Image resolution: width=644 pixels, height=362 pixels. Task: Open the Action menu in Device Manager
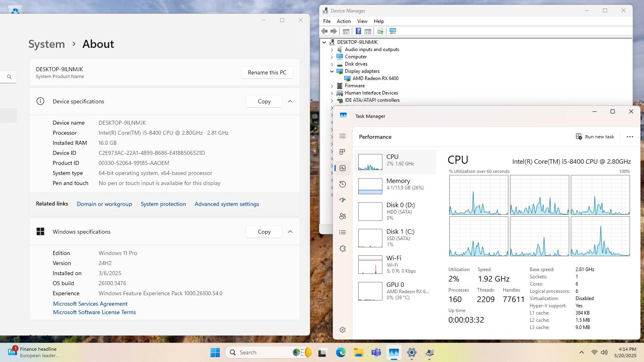click(x=344, y=21)
